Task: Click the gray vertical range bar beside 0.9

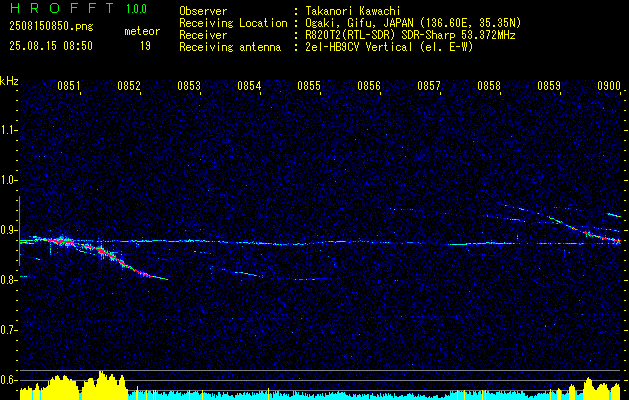Action: tap(19, 231)
